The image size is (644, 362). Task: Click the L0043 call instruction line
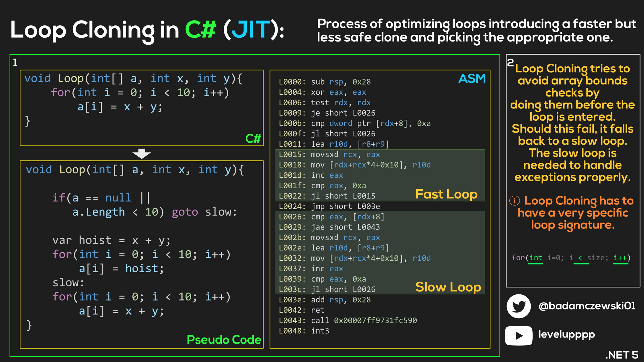[348, 320]
